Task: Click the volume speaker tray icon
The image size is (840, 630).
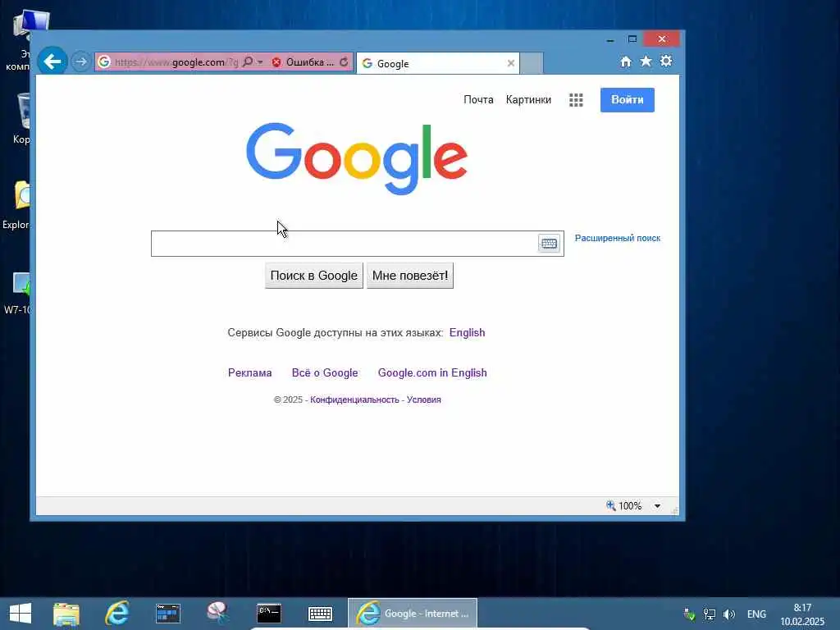Action: tap(729, 614)
